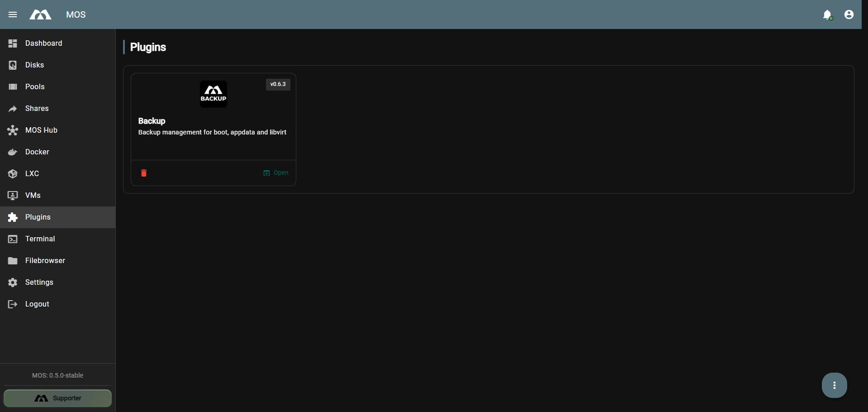The image size is (868, 412).
Task: Click the Docker whale icon
Action: tap(13, 152)
